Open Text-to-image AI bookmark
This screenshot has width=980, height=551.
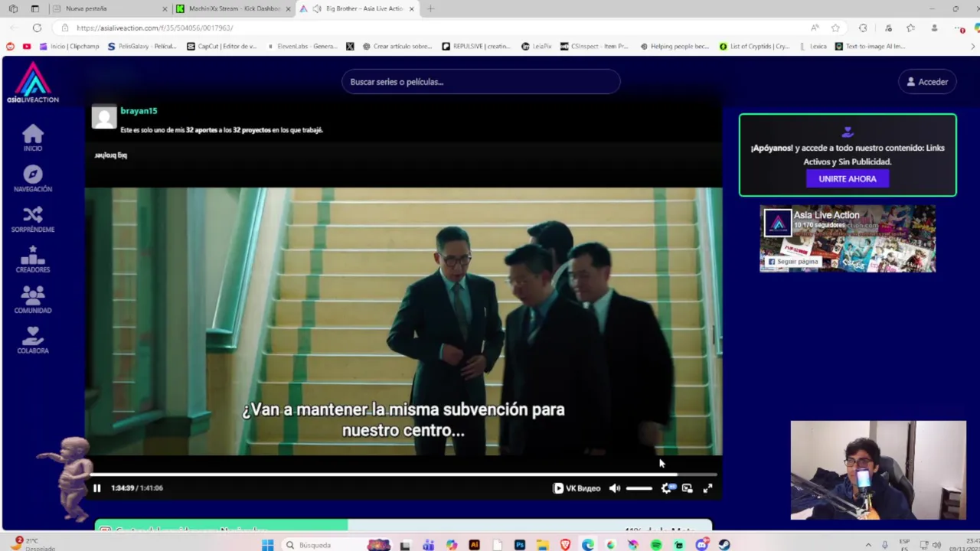[x=871, y=46]
